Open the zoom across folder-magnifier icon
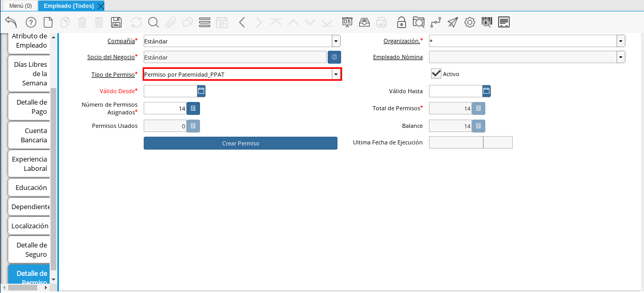 click(x=419, y=22)
